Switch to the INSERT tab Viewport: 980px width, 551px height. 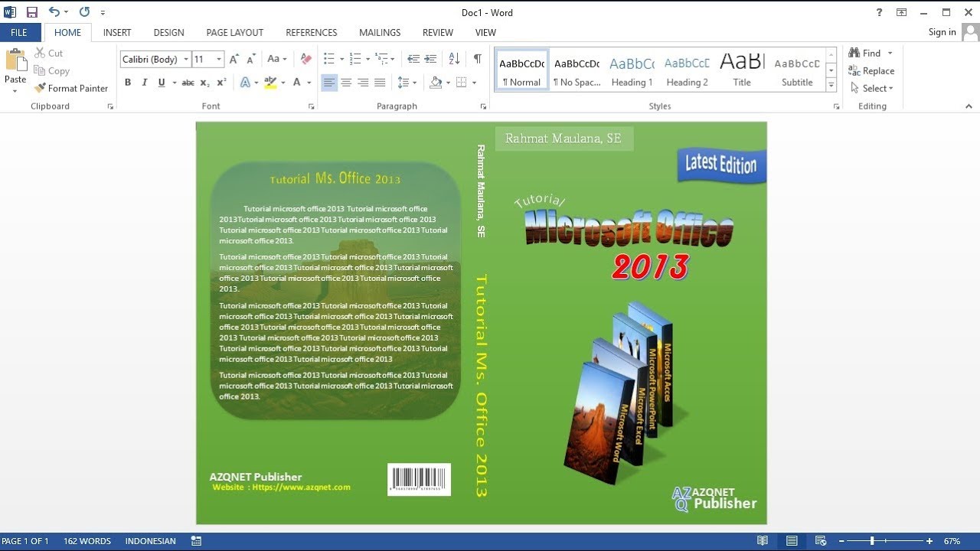117,32
